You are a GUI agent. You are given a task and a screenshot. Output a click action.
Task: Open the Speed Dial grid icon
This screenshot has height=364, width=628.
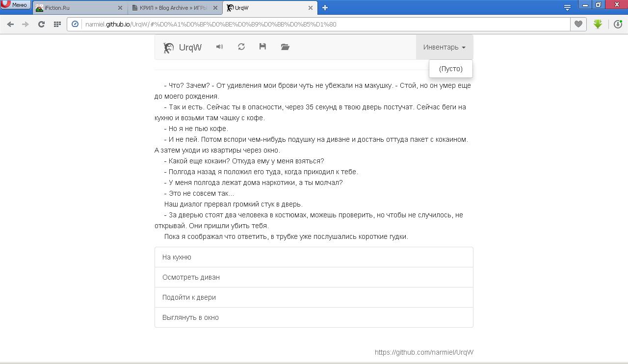57,24
